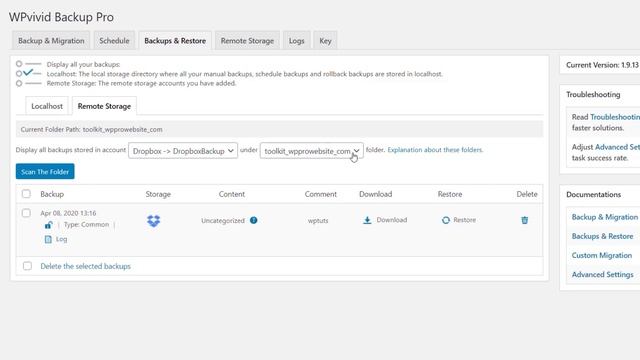Click the Download link text
The image size is (640, 360).
click(391, 220)
